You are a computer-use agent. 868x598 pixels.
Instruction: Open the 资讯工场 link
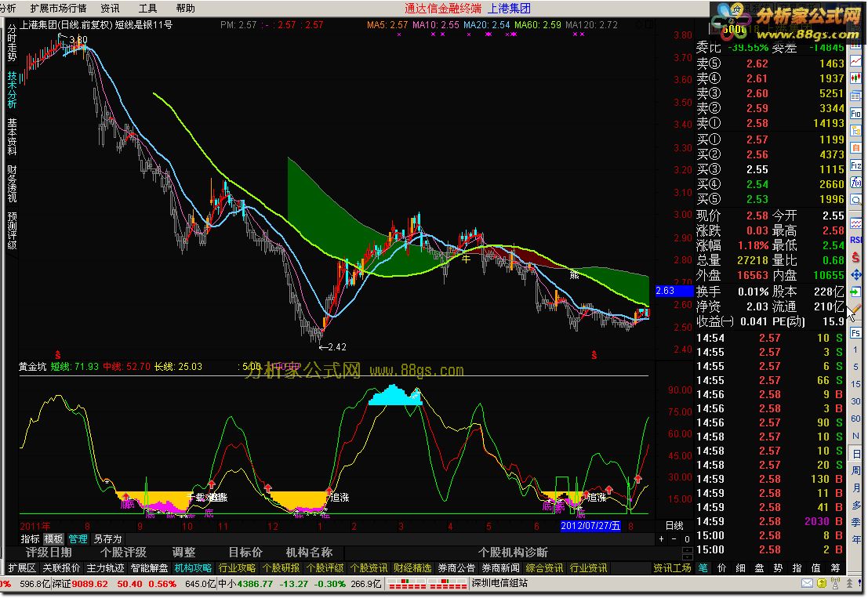tap(672, 568)
